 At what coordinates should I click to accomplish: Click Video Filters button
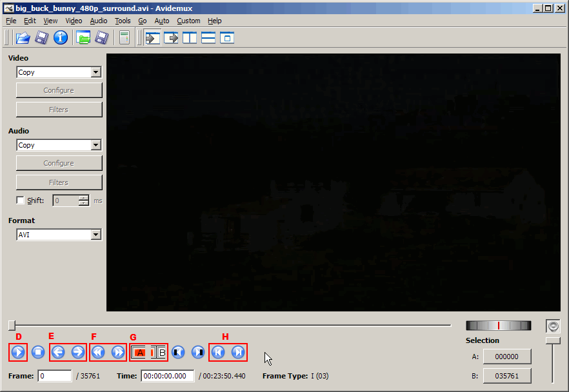click(x=59, y=110)
